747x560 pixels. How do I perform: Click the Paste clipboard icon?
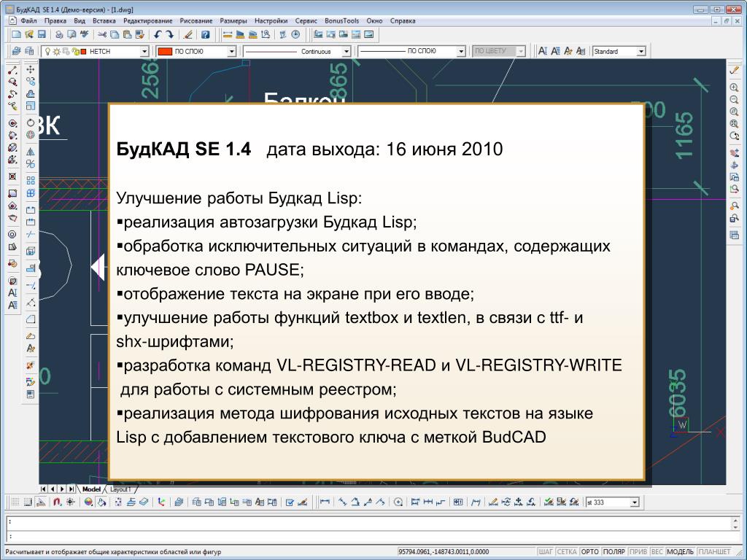tap(127, 34)
